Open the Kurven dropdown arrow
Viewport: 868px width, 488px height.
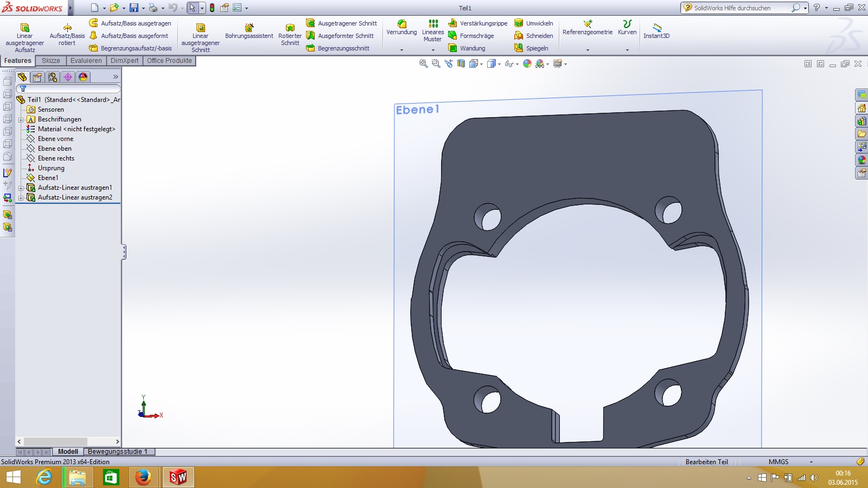[x=627, y=50]
